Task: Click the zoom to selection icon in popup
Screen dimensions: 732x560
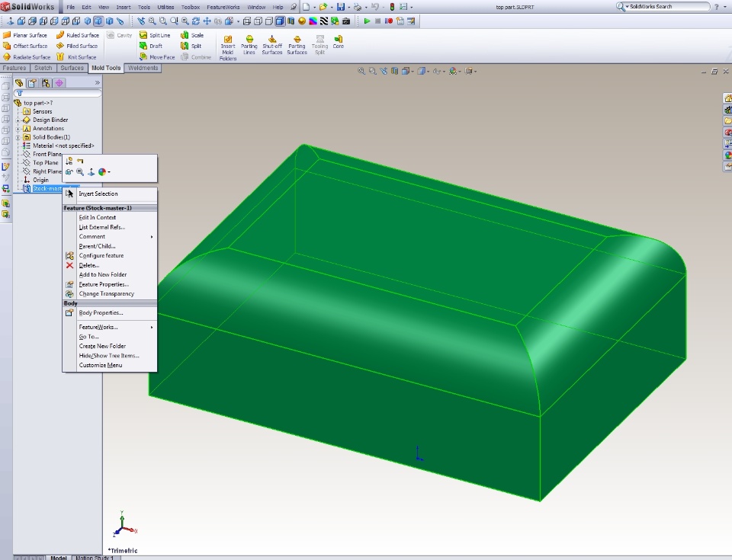Action: tap(80, 171)
